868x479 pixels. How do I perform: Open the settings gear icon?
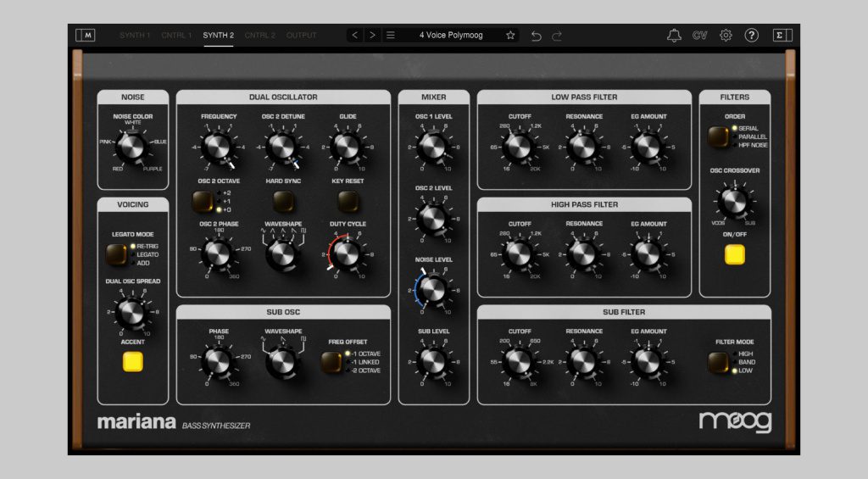[726, 36]
